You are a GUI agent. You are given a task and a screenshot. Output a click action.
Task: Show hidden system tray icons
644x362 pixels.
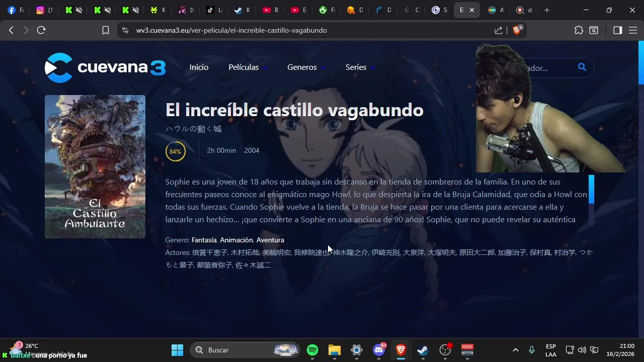pos(515,350)
